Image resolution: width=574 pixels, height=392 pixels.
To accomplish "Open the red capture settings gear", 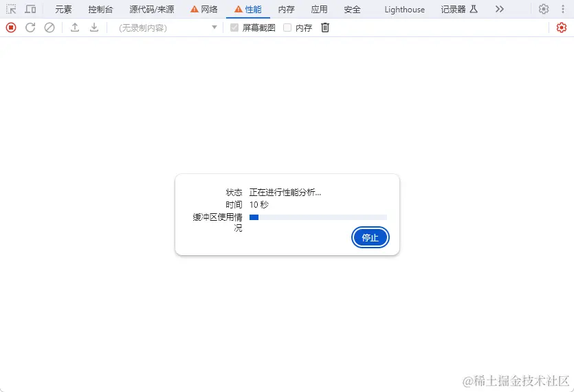I will coord(561,28).
